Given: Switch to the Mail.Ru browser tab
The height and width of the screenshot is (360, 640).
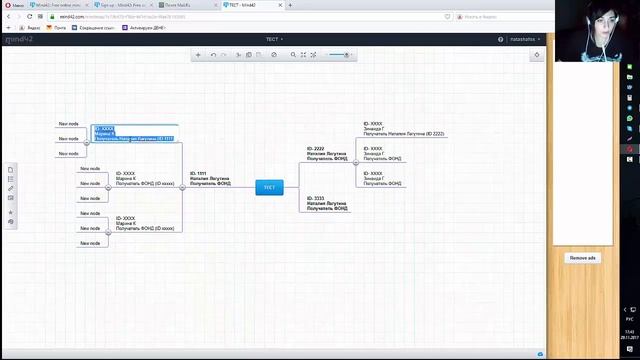Looking at the screenshot, I should pyautogui.click(x=187, y=5).
